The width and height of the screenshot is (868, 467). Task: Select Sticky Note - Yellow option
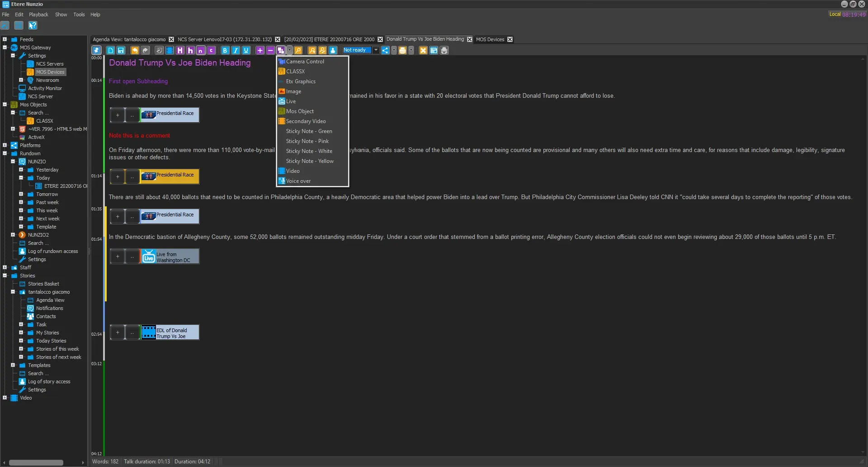tap(310, 161)
